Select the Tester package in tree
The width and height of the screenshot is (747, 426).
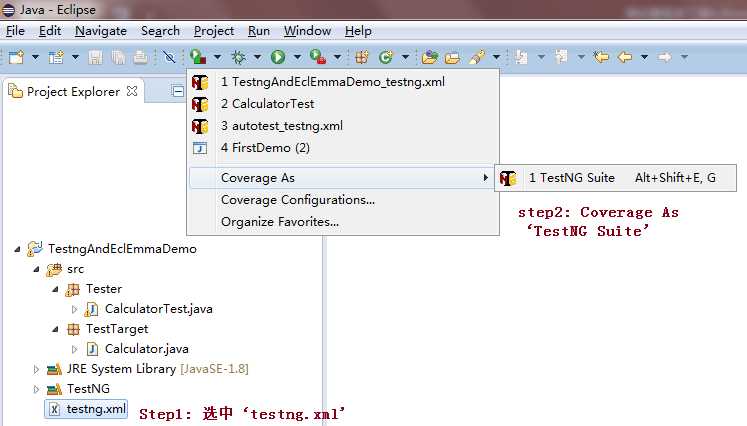[93, 289]
